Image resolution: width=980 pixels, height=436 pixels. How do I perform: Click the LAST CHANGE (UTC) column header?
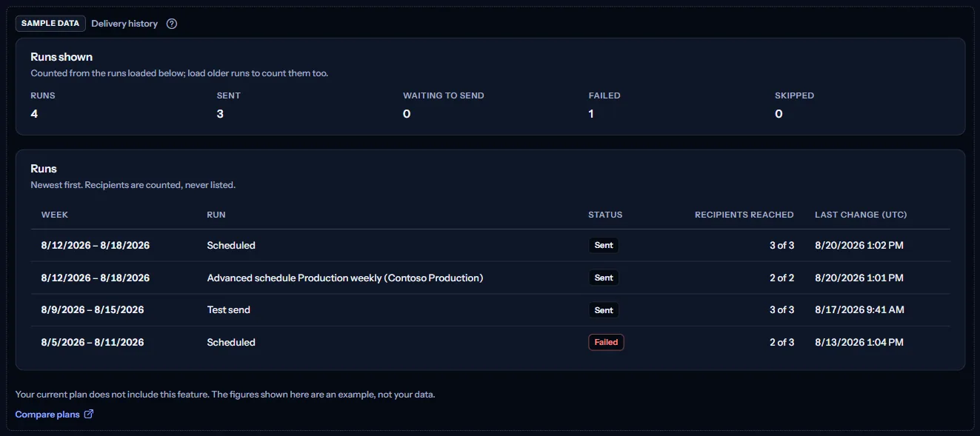click(861, 215)
